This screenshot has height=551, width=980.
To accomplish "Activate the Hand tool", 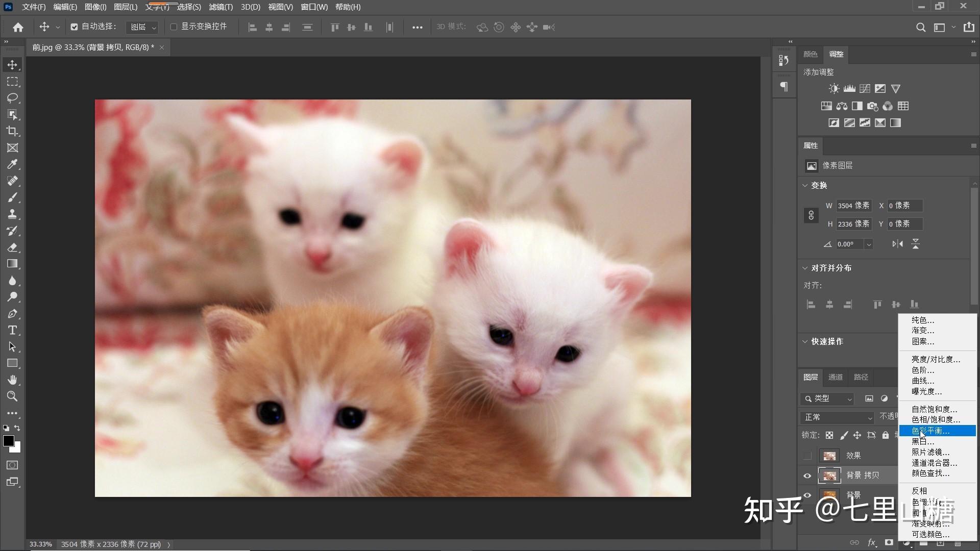I will click(x=13, y=380).
